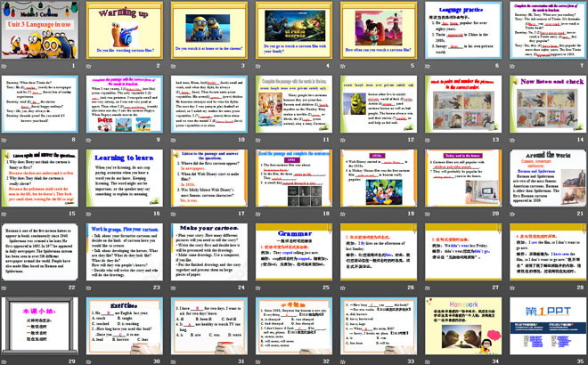Click the animation star icon under slide 4
The width and height of the screenshot is (588, 365).
[258, 67]
